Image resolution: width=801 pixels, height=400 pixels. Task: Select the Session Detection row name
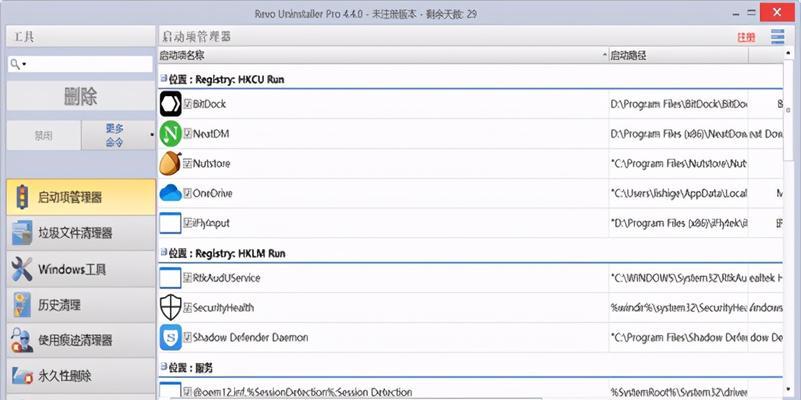coord(302,392)
